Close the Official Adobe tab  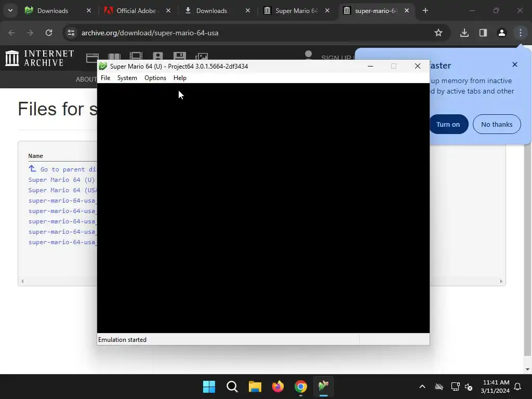(168, 10)
